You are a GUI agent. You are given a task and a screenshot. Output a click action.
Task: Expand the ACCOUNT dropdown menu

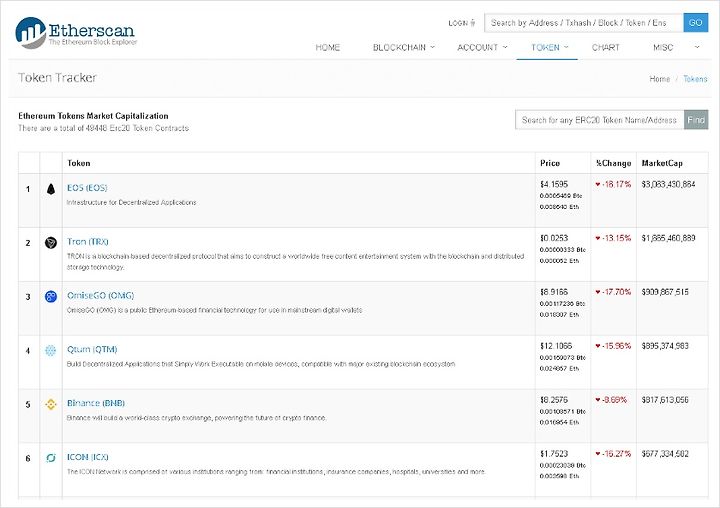point(482,47)
